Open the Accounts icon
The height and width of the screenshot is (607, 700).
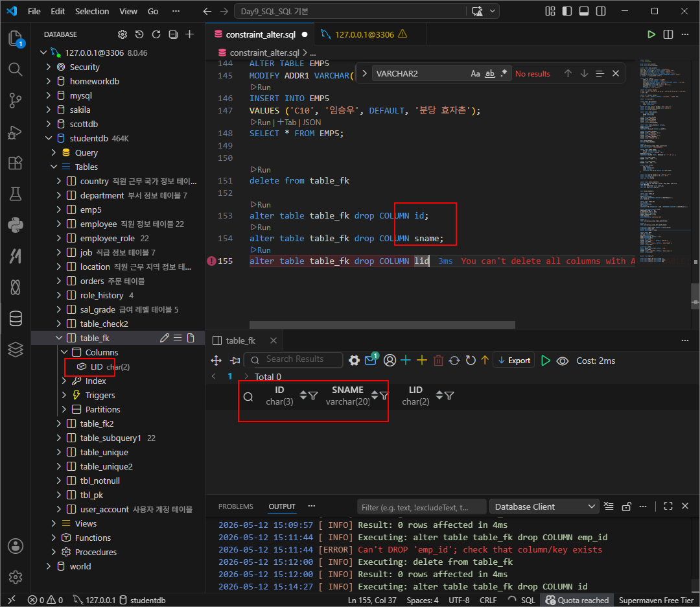point(15,546)
